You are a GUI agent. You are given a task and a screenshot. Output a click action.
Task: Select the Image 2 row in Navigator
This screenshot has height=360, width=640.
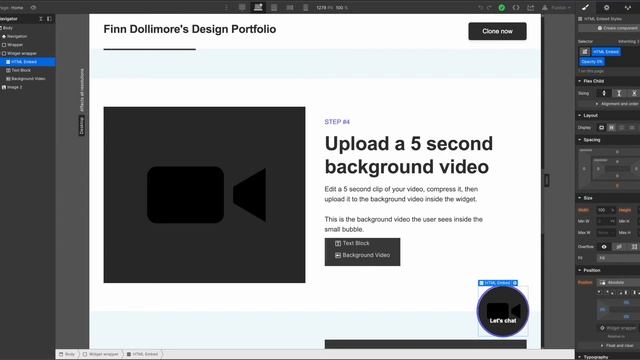(27, 87)
